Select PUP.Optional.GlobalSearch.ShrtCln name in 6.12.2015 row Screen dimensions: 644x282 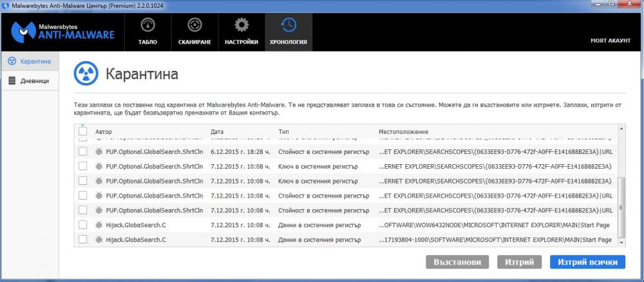pos(155,151)
